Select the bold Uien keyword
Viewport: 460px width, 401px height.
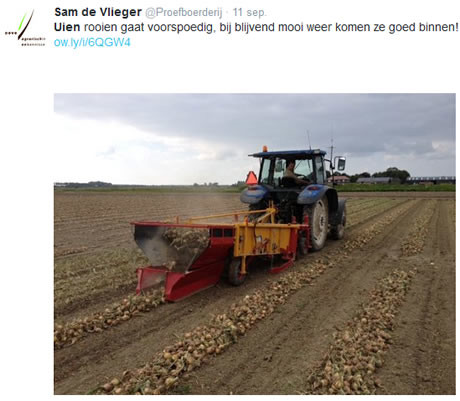(x=67, y=27)
